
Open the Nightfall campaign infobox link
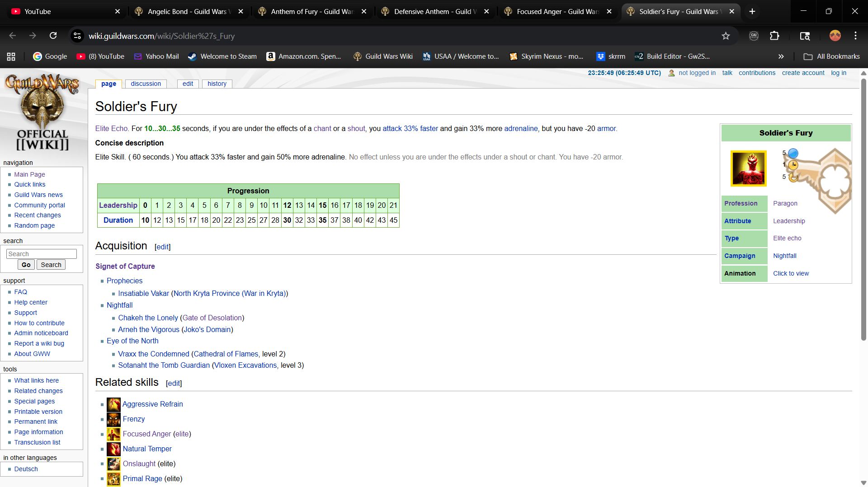[x=785, y=256]
